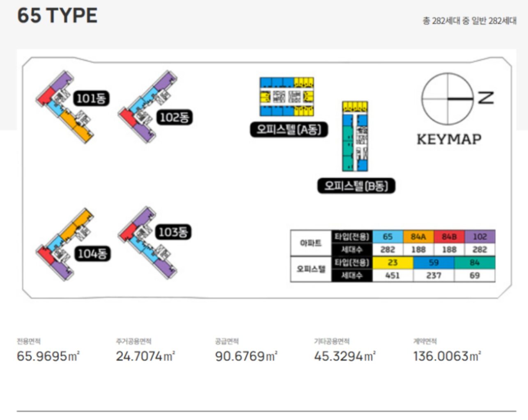
Task: Click the apartment 세대수 header cell
Action: [x=352, y=250]
